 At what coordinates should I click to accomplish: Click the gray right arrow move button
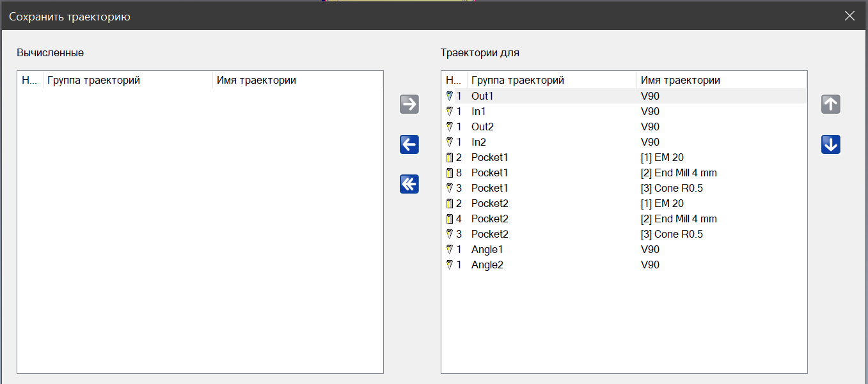pos(409,104)
